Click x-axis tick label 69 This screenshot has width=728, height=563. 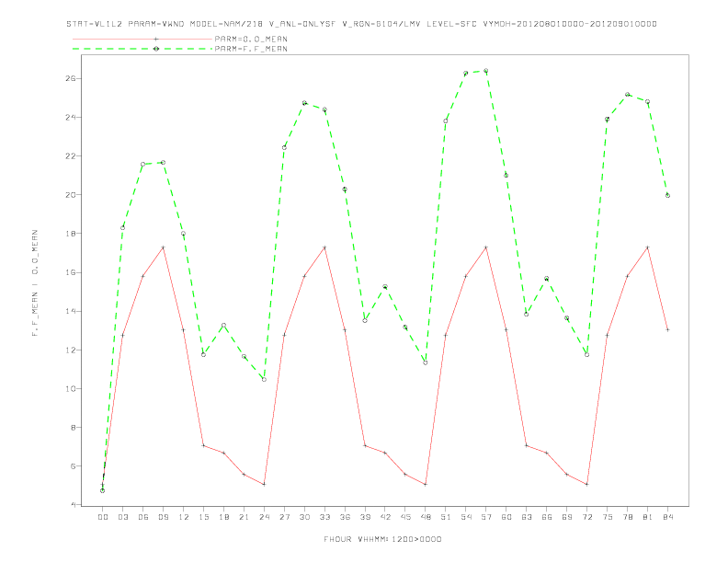[x=567, y=517]
